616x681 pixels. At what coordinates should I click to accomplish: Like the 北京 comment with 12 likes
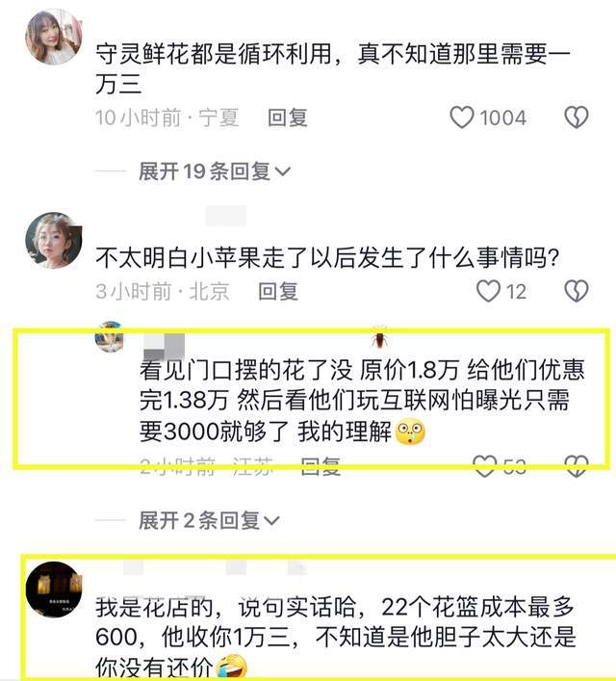tap(488, 291)
